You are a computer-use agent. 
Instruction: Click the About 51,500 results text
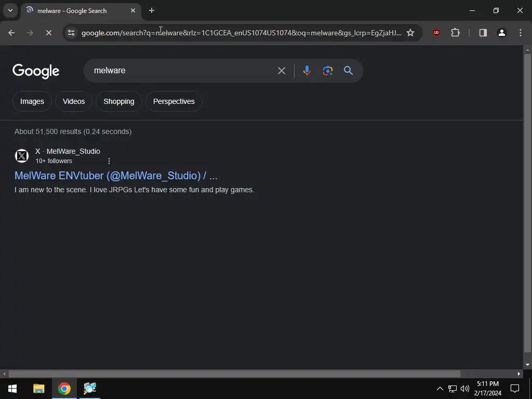pyautogui.click(x=73, y=131)
